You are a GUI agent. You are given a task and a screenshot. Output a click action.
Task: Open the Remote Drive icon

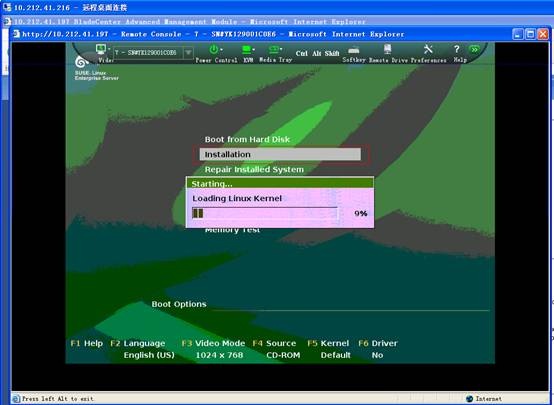tap(388, 49)
